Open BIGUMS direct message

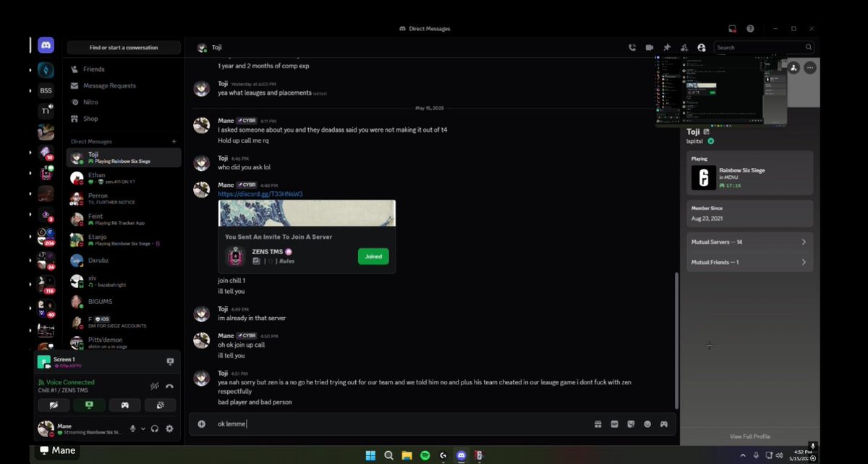coord(124,301)
